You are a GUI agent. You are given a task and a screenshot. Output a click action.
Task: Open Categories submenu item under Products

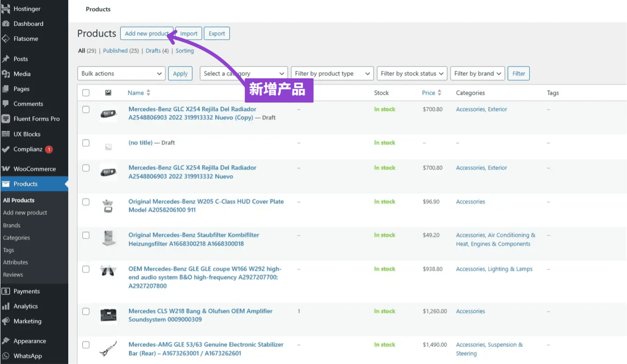point(17,238)
